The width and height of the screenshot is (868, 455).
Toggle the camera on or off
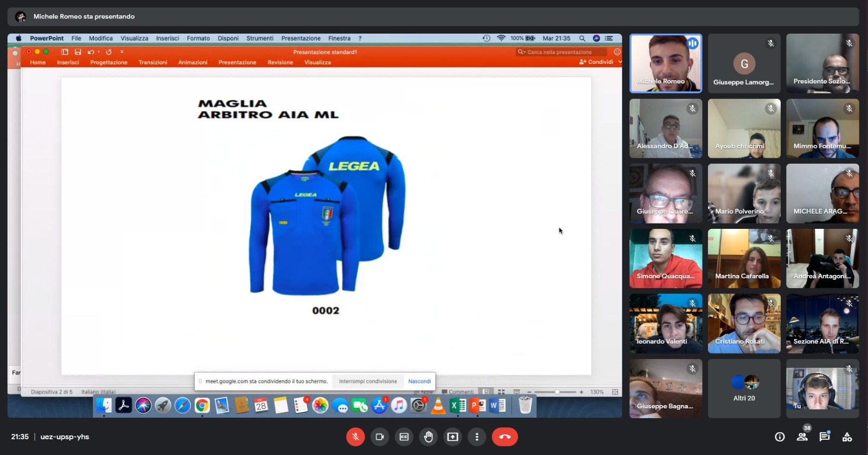(380, 437)
